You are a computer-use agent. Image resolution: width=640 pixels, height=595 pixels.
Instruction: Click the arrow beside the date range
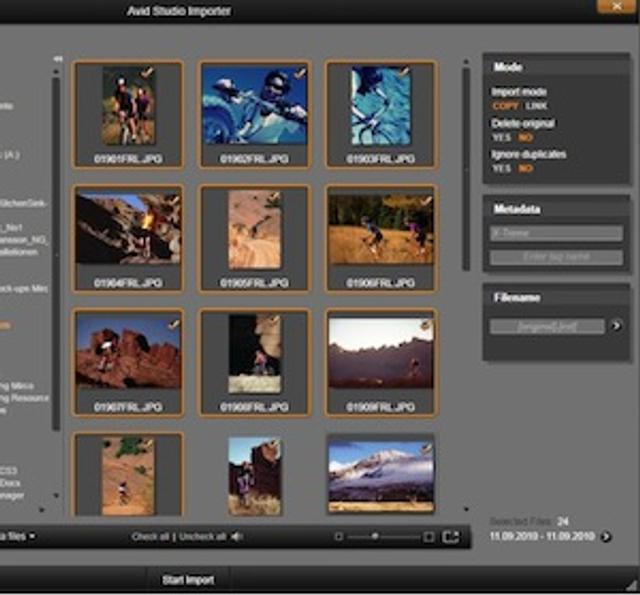(606, 536)
